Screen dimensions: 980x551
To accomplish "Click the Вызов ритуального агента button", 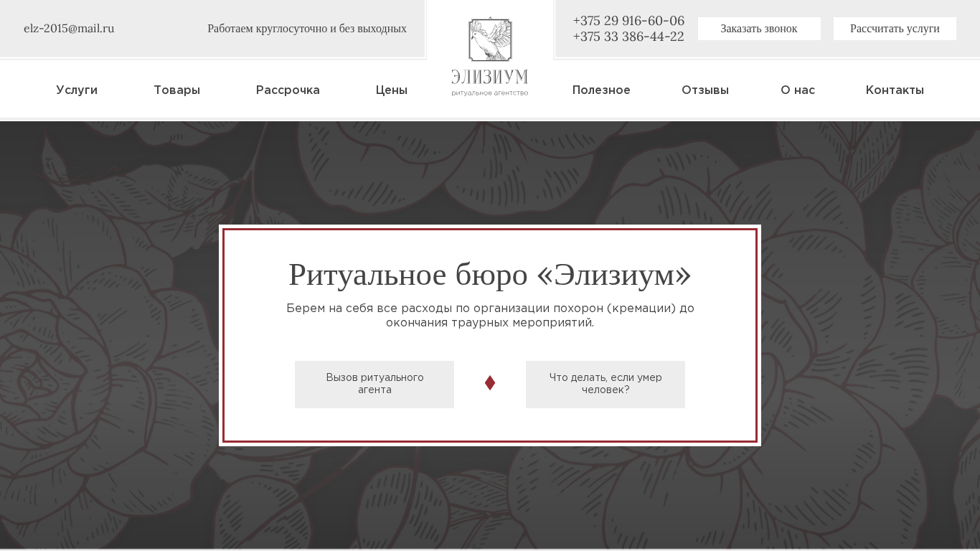I will [374, 385].
